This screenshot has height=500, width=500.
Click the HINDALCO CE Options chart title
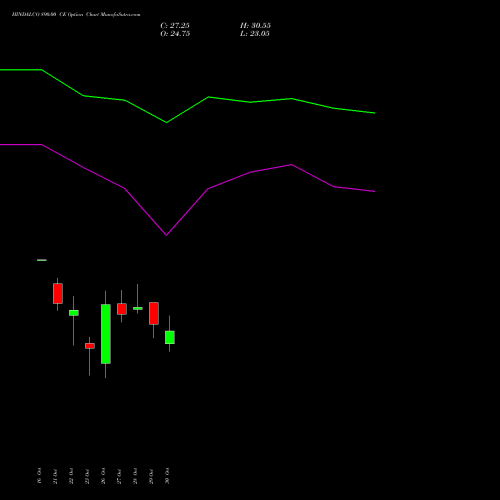76,14
